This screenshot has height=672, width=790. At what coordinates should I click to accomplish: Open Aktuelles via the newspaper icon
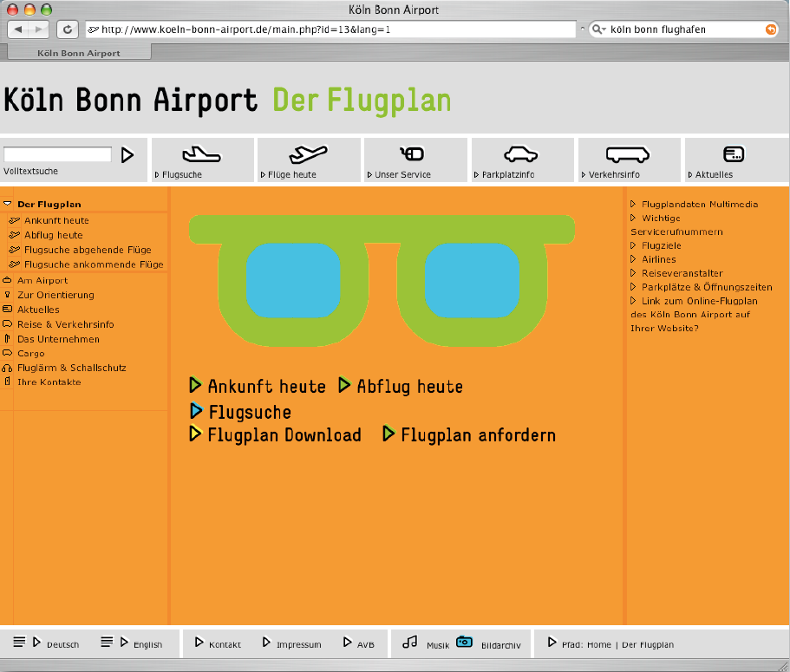(x=734, y=153)
